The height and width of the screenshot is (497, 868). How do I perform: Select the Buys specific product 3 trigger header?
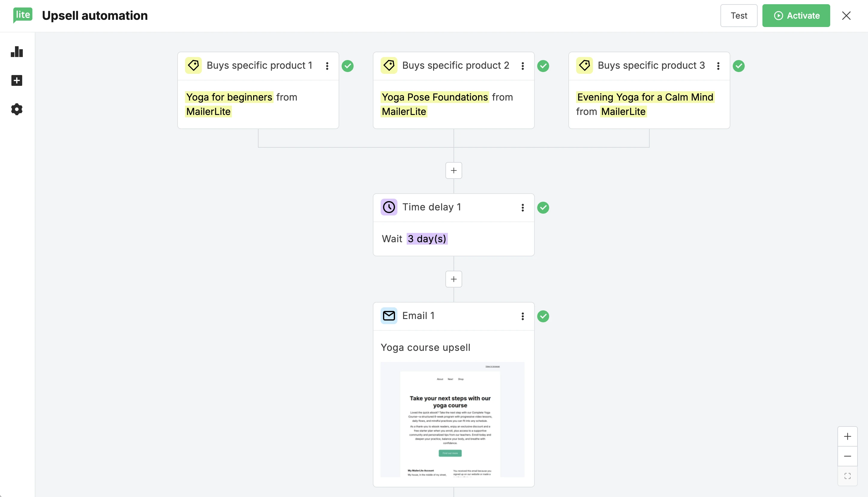coord(651,65)
